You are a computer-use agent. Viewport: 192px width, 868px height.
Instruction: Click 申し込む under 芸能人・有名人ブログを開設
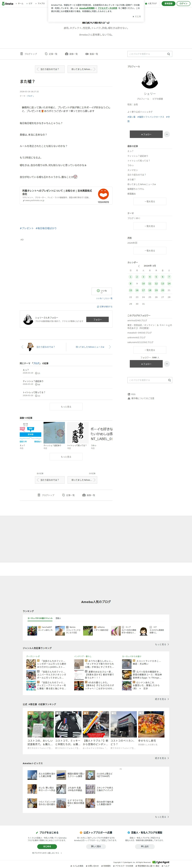(145, 846)
